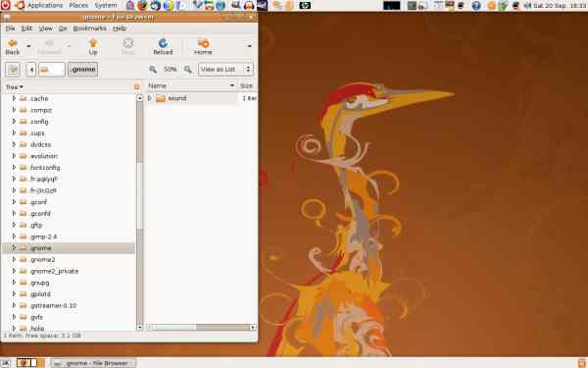This screenshot has width=588, height=368.
Task: Click the HP icon in top panel
Action: (305, 5)
